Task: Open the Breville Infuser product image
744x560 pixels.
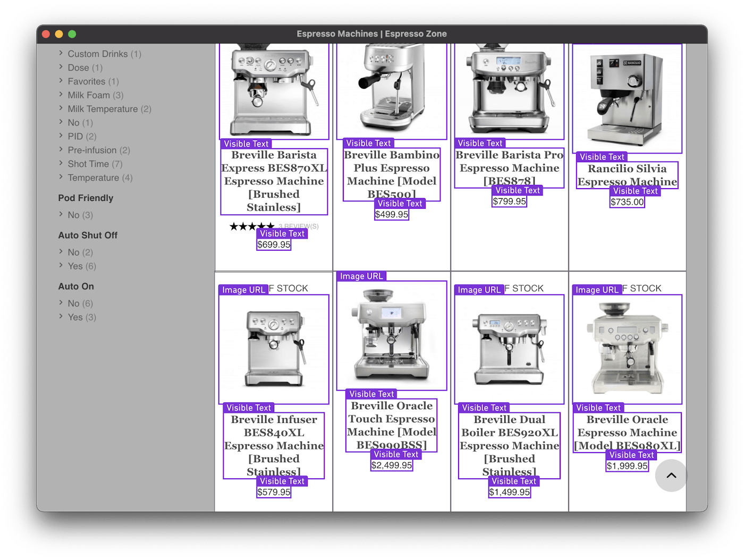Action: pyautogui.click(x=274, y=349)
